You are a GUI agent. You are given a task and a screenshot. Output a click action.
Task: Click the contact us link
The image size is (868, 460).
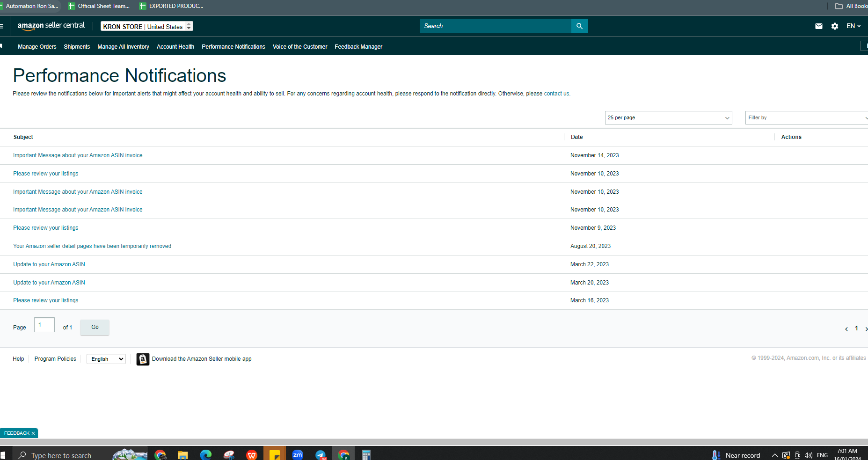(x=556, y=94)
